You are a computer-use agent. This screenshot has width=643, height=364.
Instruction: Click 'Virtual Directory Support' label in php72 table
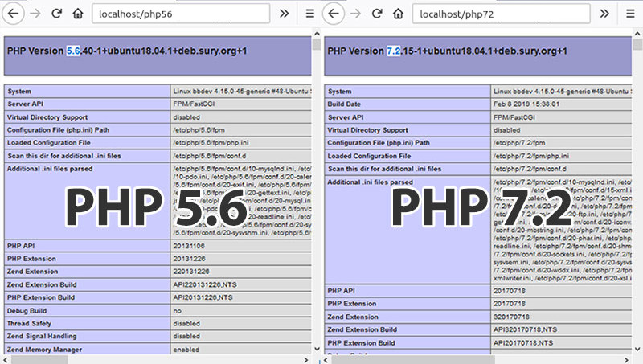coord(367,130)
